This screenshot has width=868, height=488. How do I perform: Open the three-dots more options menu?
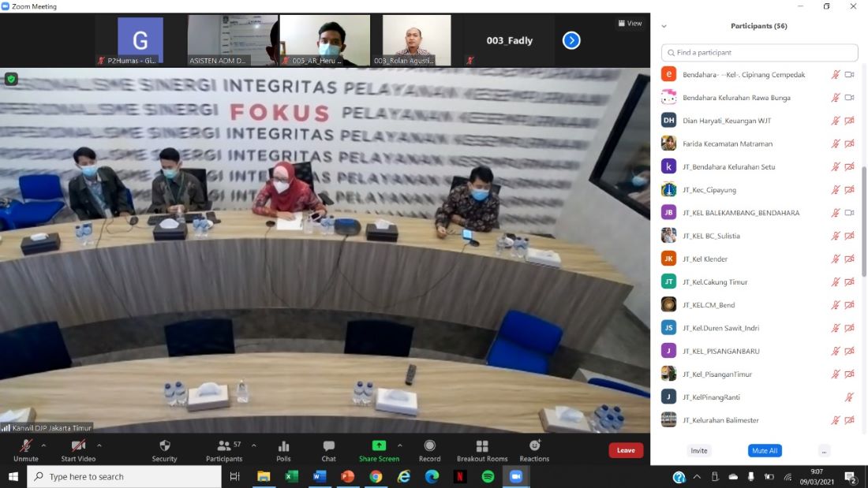point(824,451)
